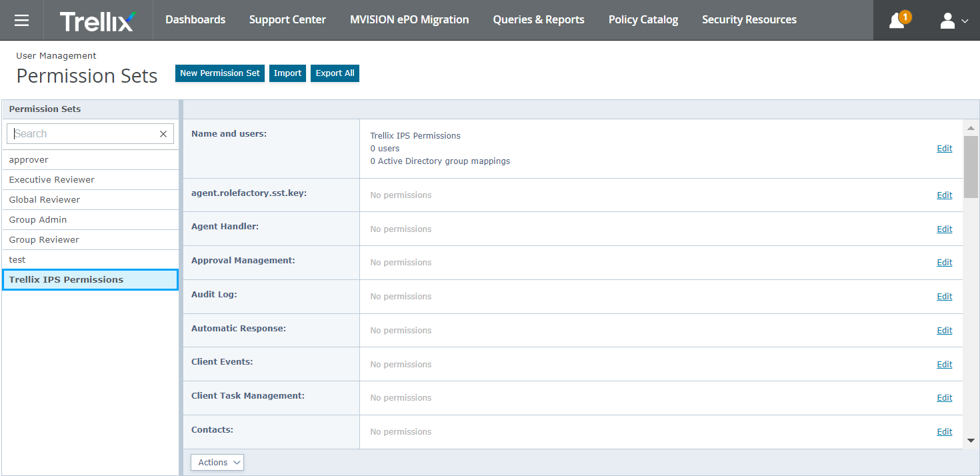Click the vertical scrollbar thumb

pyautogui.click(x=971, y=167)
